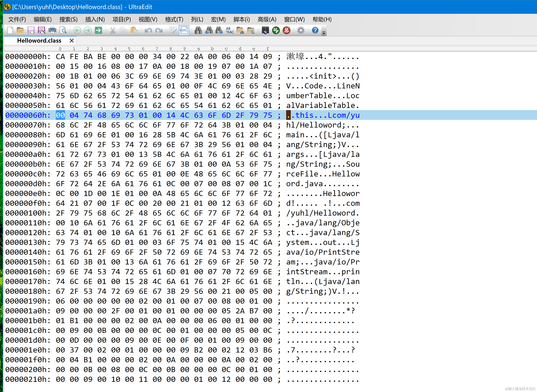Open the red UltraFTP icon
Viewport: 537px width, 392px height.
pos(287,30)
